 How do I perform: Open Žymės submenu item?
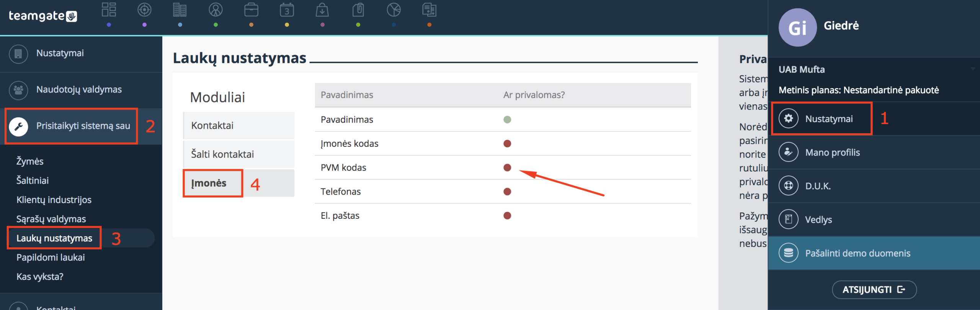(30, 161)
